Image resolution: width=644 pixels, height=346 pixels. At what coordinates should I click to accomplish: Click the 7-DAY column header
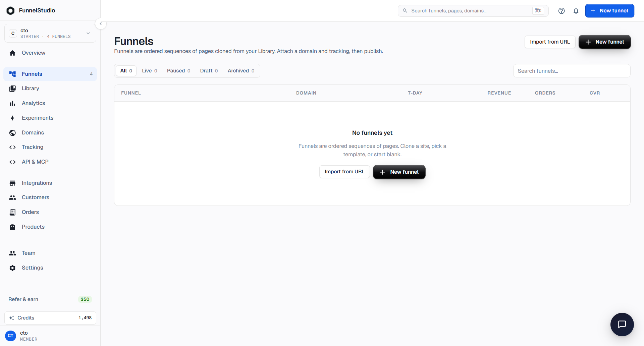pos(415,93)
